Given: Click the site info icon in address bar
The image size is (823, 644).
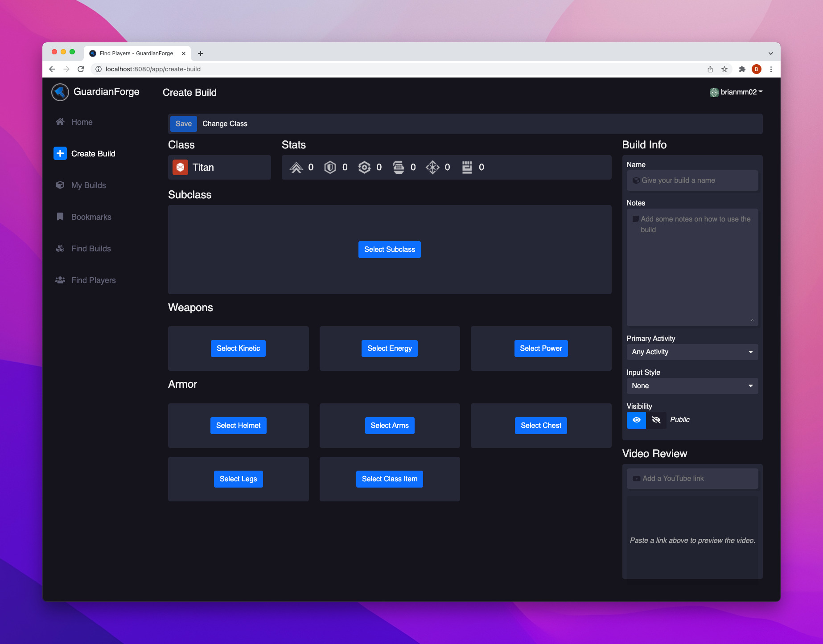Looking at the screenshot, I should point(99,69).
